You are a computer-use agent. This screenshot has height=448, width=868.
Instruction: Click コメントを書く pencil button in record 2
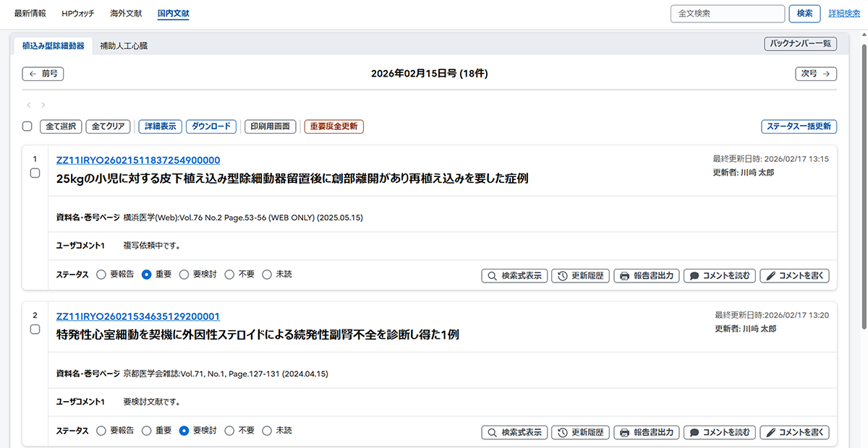794,433
